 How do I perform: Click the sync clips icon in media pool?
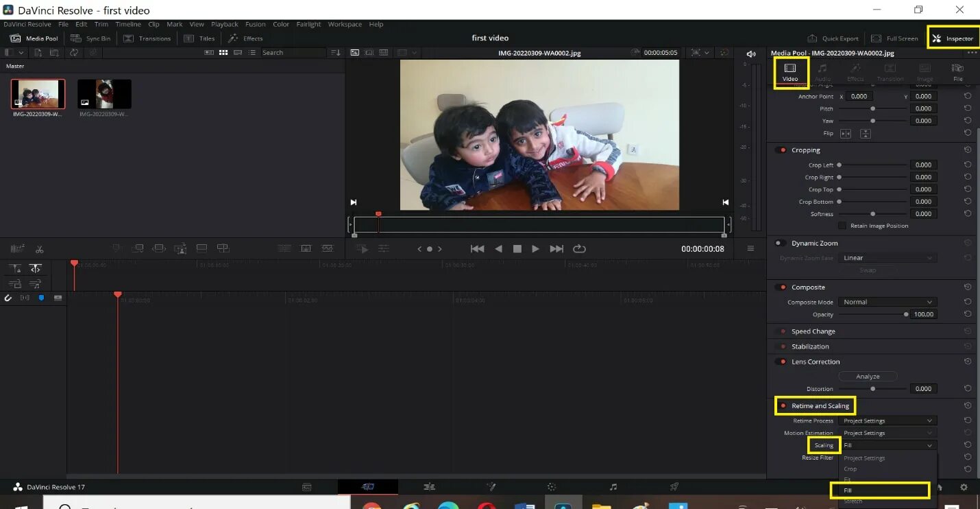click(74, 52)
